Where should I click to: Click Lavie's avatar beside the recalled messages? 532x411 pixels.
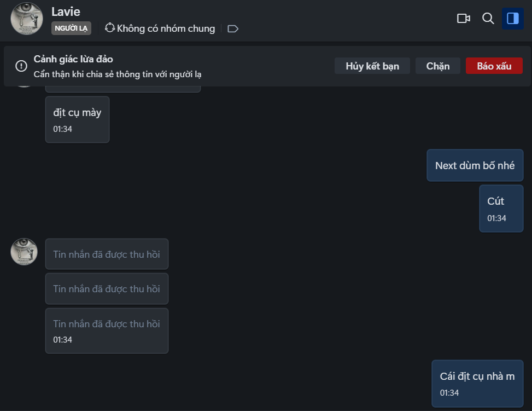[x=24, y=252]
